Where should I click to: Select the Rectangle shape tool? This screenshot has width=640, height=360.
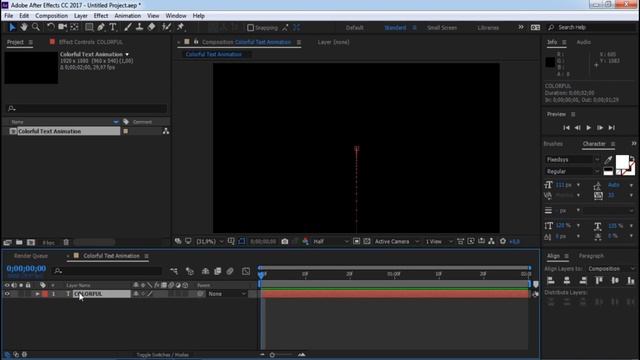tap(89, 27)
